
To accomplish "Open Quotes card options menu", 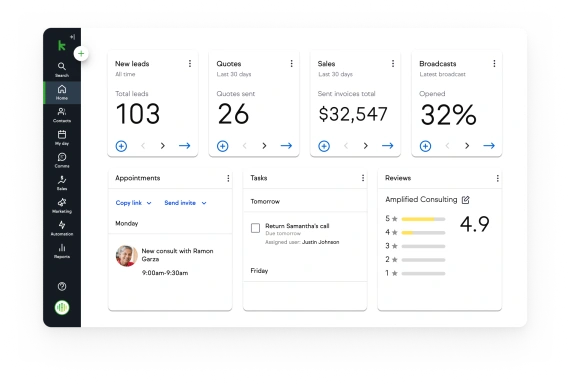I will (292, 64).
